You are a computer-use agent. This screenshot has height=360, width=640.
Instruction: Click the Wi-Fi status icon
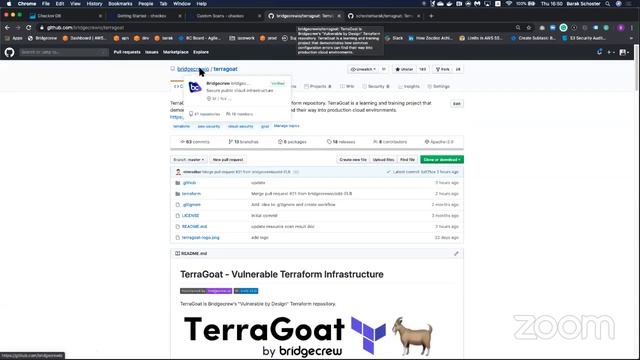(x=508, y=4)
